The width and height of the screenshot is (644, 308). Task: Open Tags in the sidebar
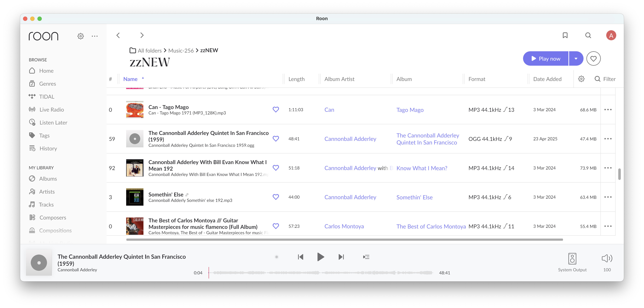[x=39, y=135]
